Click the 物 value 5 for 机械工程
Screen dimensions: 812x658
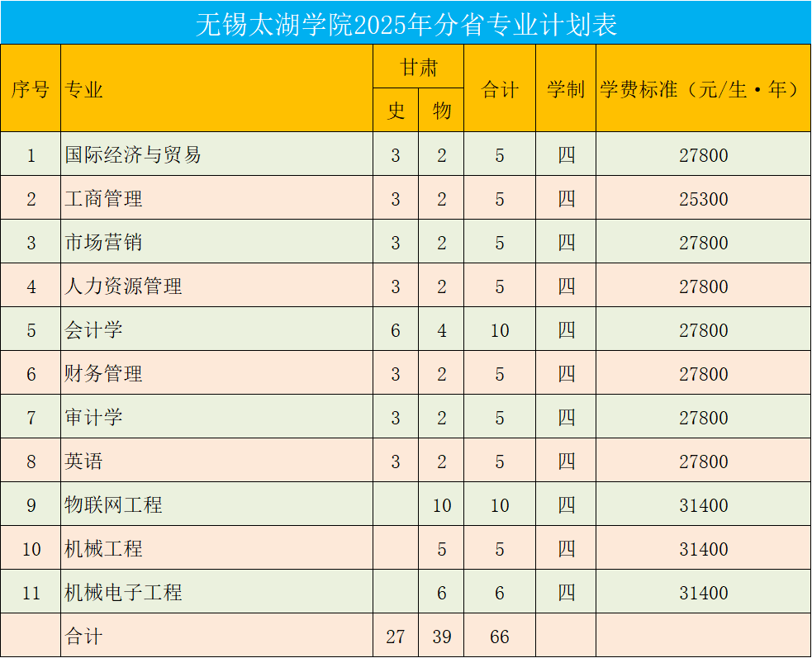pos(441,549)
